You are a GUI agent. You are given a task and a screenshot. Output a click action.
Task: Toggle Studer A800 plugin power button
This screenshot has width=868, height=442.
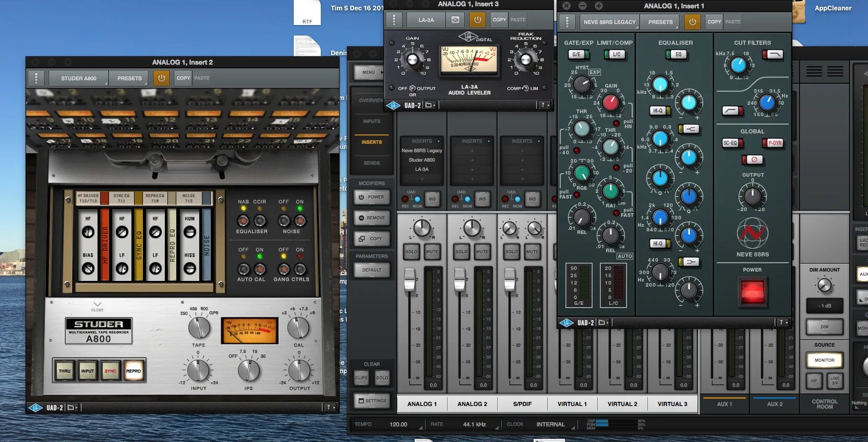click(162, 78)
